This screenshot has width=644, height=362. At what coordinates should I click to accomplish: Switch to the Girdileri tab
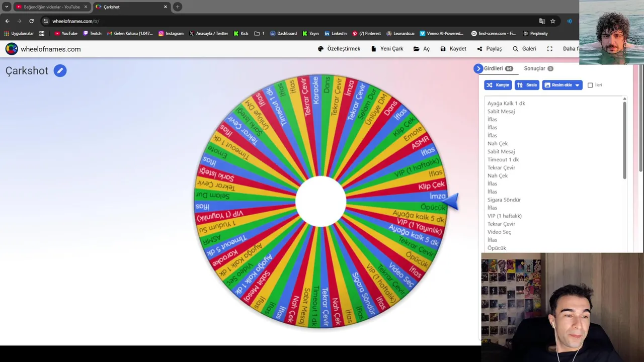498,68
